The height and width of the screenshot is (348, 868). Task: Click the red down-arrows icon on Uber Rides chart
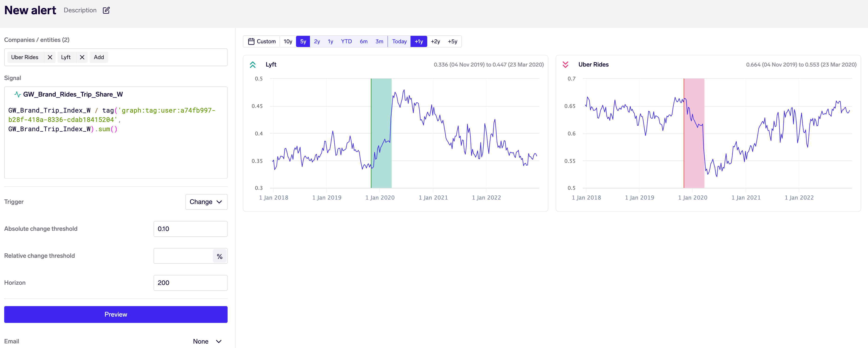(565, 65)
